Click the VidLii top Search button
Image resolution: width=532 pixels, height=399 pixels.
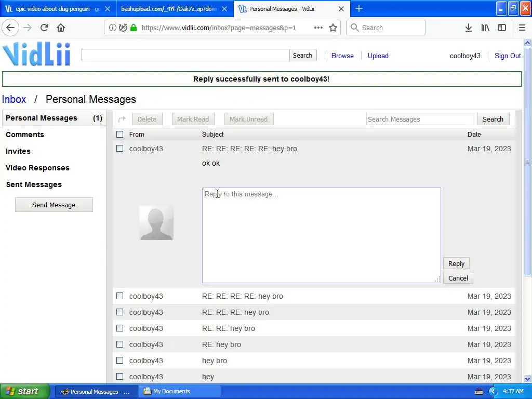tap(303, 55)
